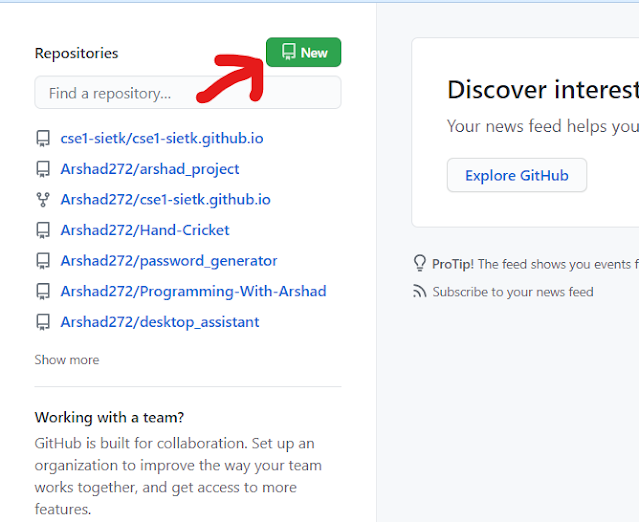Click the repo icon beside Arshad272/desktop_assistant

[x=43, y=322]
